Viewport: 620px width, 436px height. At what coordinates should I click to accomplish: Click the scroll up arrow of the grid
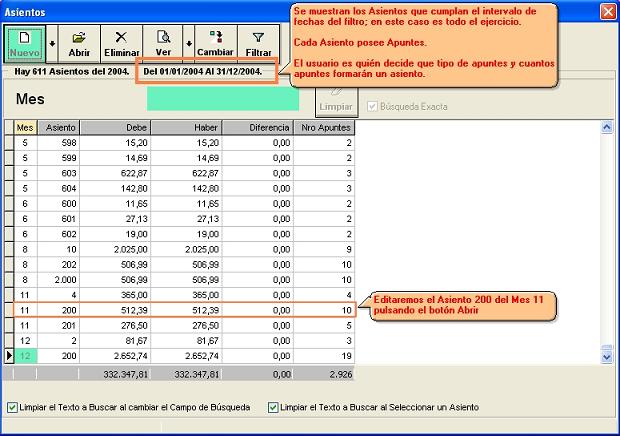click(607, 127)
